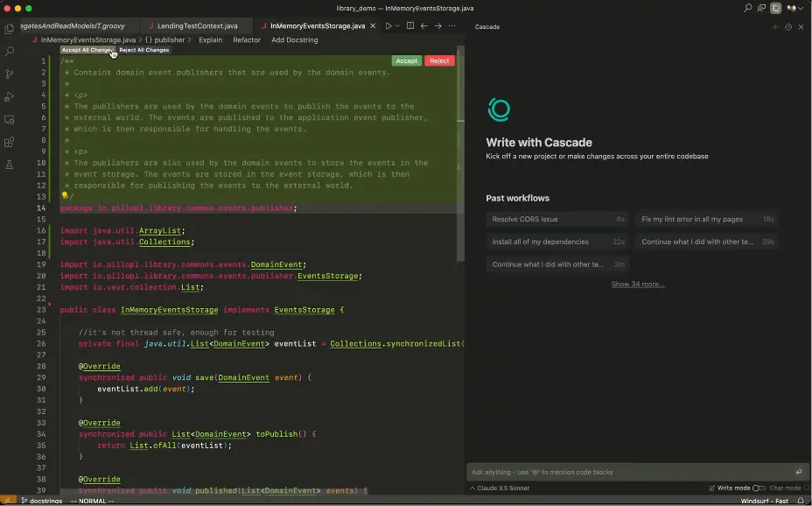Click 'Show 34 more...' workflows link

[x=637, y=284]
